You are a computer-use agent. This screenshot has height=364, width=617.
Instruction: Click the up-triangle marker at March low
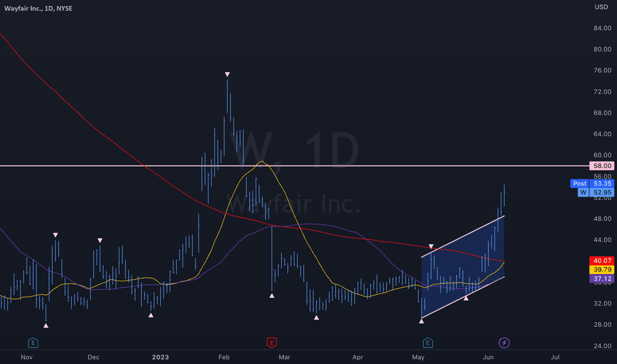316,317
